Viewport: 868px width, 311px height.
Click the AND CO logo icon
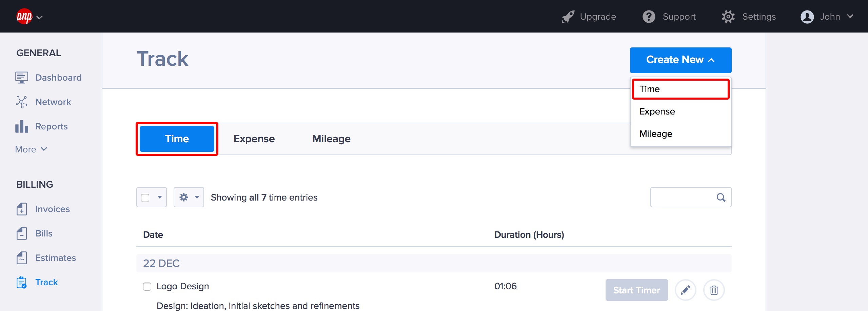tap(24, 16)
